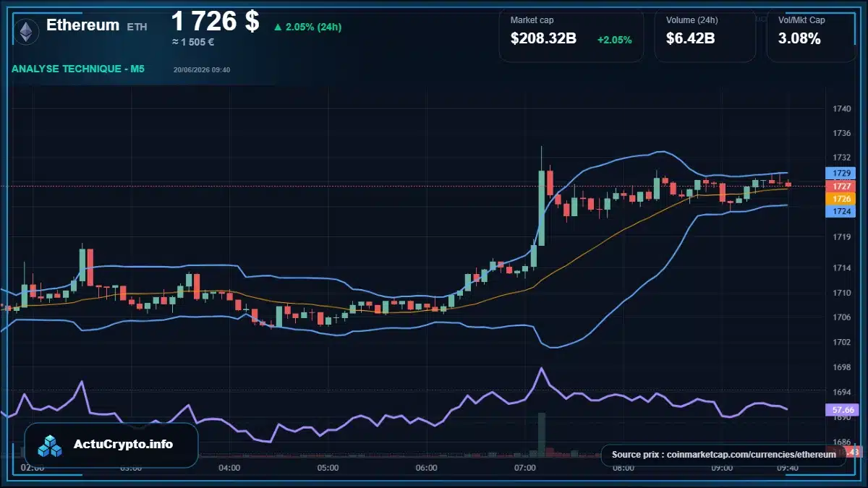
Task: Click the Vol/Mkt Cap label
Action: click(x=801, y=20)
